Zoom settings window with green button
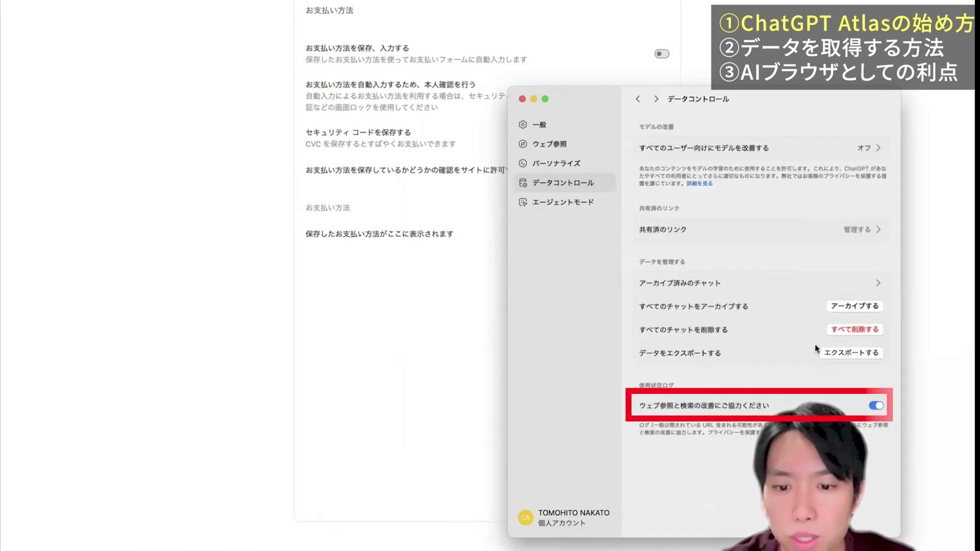This screenshot has height=551, width=980. coord(545,99)
